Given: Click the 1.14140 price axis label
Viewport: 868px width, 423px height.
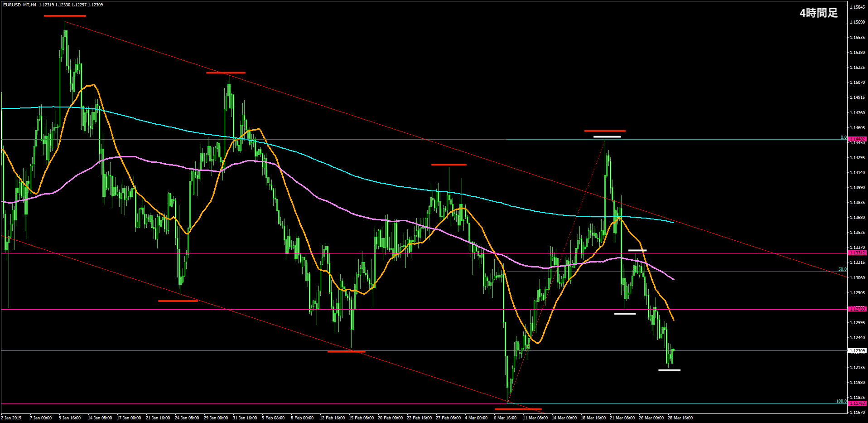Looking at the screenshot, I should click(x=857, y=173).
